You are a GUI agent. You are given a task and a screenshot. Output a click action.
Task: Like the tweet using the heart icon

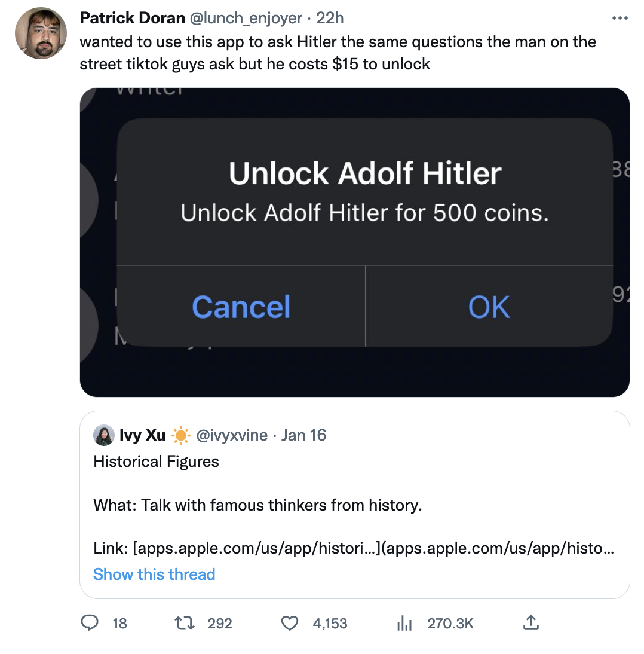tap(289, 624)
